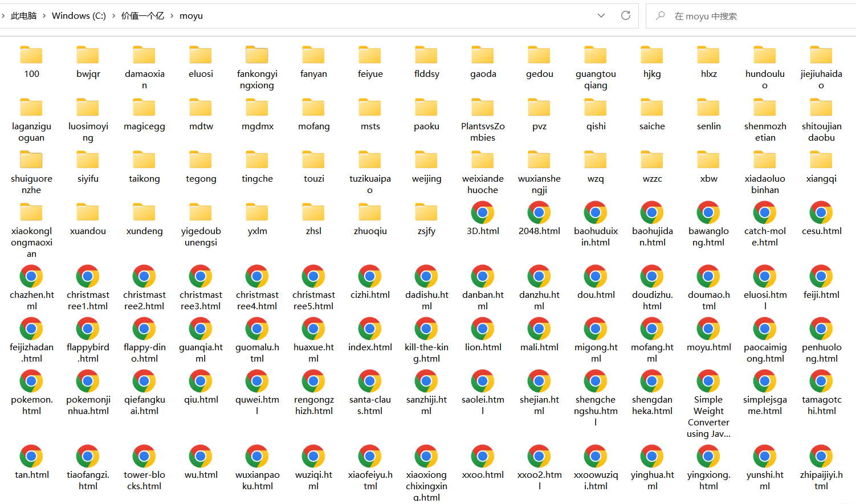Select the file name rengongzhizh.html
856x504 pixels.
point(313,405)
